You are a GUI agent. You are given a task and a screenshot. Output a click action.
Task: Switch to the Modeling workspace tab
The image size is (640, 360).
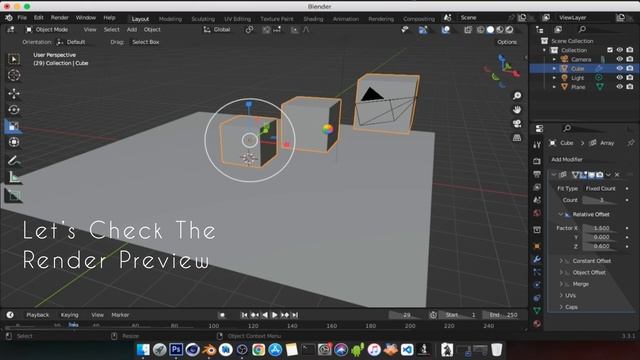pyautogui.click(x=170, y=19)
